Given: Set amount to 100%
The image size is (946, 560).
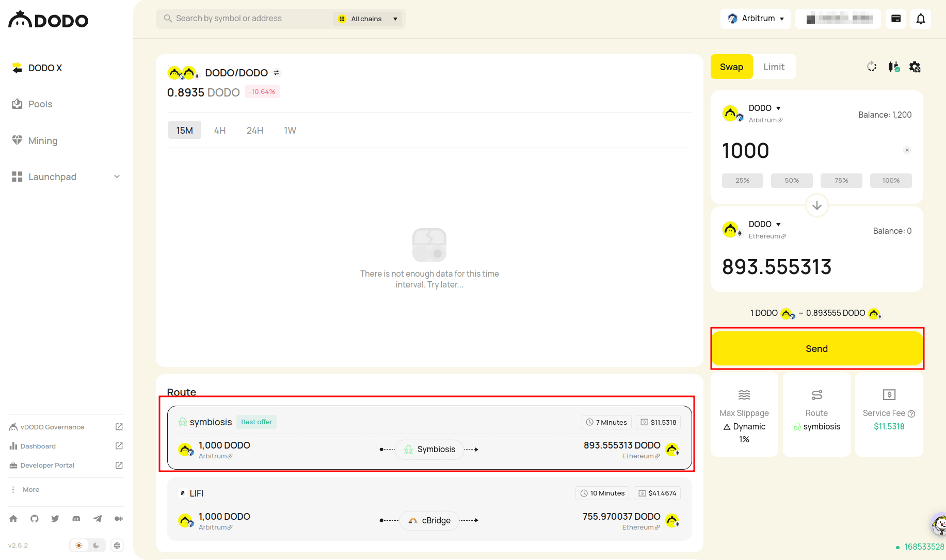Looking at the screenshot, I should tap(891, 180).
